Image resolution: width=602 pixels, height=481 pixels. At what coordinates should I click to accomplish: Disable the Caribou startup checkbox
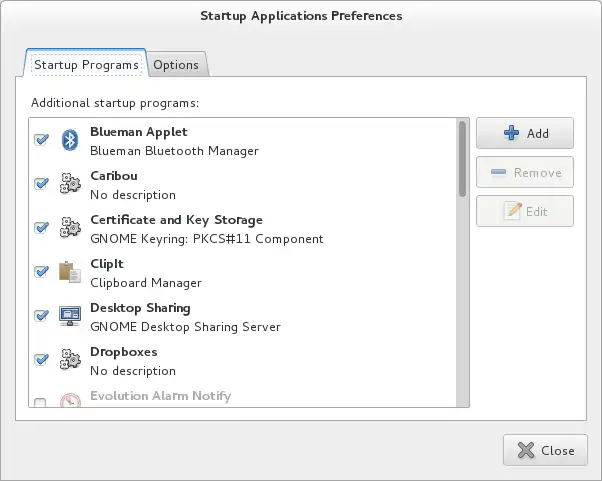tap(41, 183)
